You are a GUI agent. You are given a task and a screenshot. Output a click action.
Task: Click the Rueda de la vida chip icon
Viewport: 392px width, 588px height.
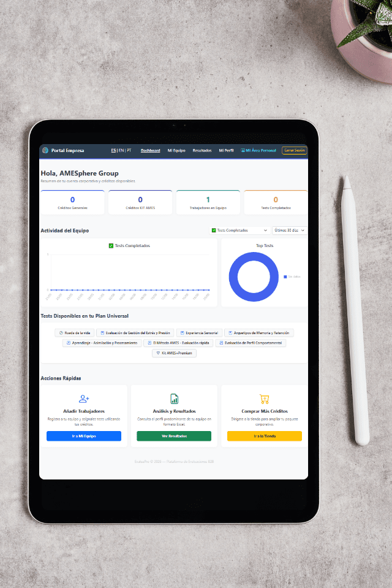point(61,332)
